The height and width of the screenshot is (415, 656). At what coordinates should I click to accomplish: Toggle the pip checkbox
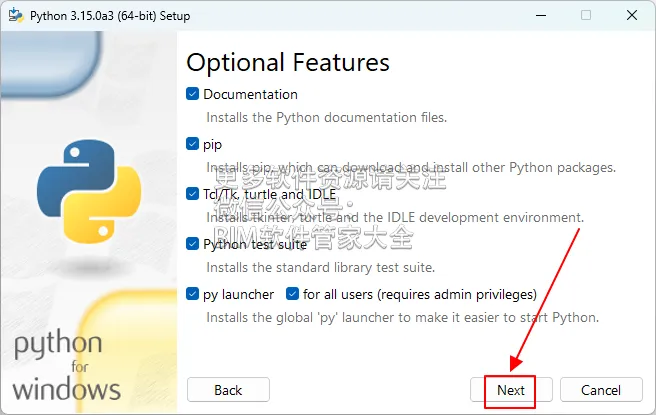tap(193, 144)
